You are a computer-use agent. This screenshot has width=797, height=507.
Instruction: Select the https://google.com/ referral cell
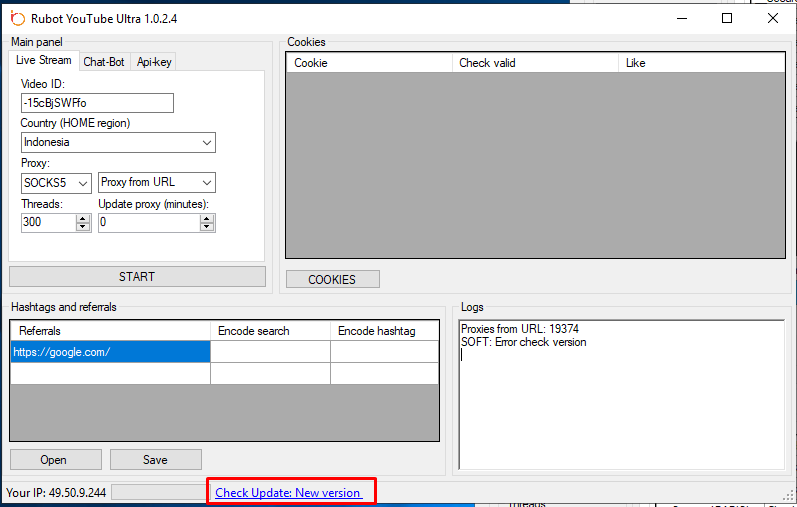pos(110,352)
